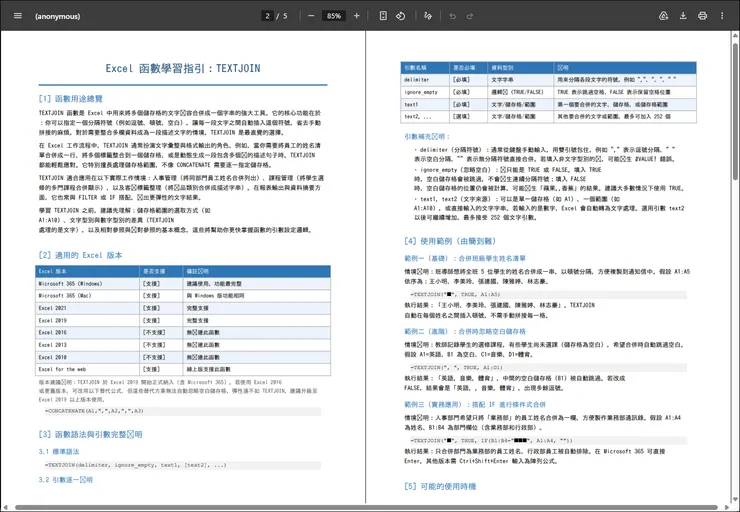Click the undo arrow in toolbar

pos(453,16)
